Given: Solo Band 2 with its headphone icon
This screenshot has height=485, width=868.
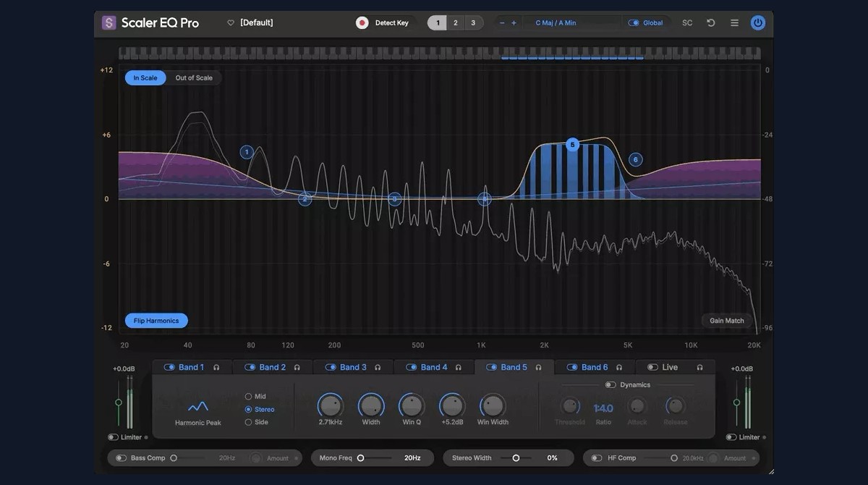Looking at the screenshot, I should 297,368.
